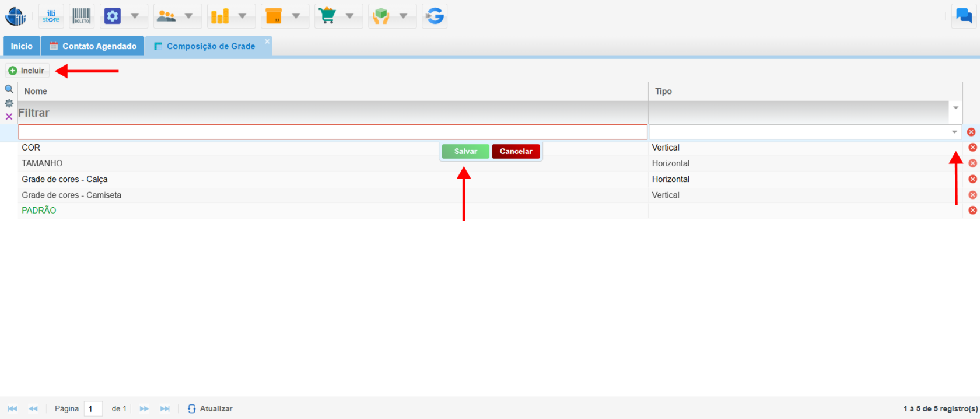
Task: Click the magnifier search icon beside grid
Action: coord(9,89)
